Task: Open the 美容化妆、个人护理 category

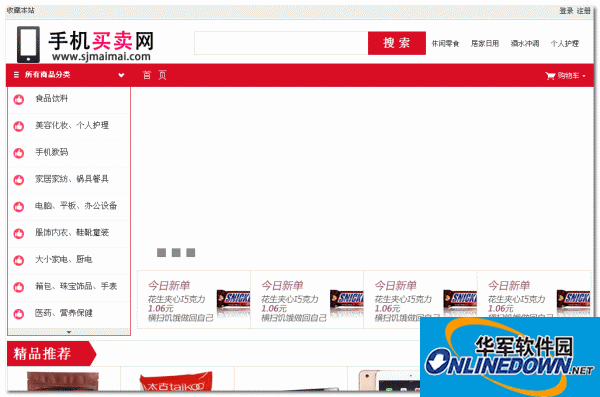Action: (x=72, y=125)
